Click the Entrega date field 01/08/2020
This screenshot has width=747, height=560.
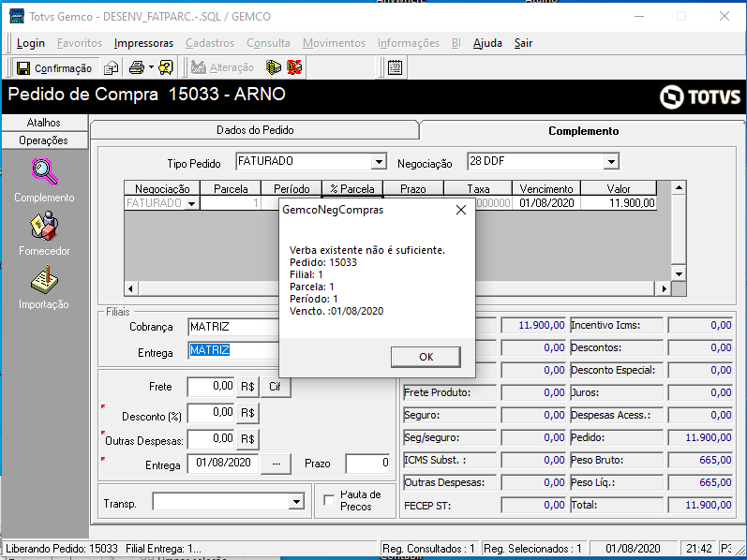[x=223, y=464]
